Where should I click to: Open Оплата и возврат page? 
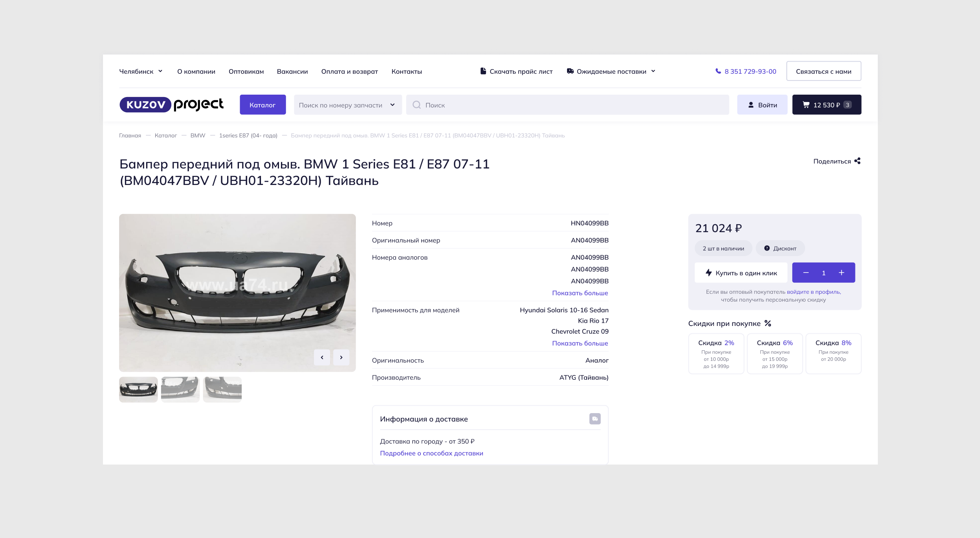click(x=349, y=71)
